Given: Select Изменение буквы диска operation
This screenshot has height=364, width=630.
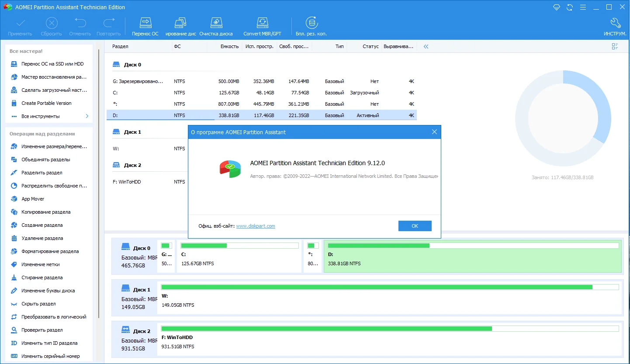Looking at the screenshot, I should pyautogui.click(x=49, y=291).
